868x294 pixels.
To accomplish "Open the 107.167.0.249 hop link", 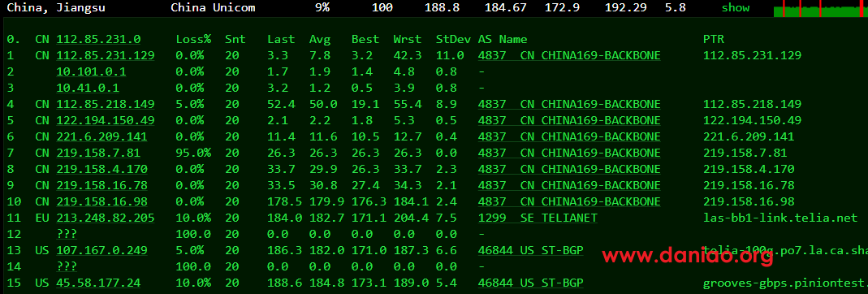I will [x=101, y=250].
